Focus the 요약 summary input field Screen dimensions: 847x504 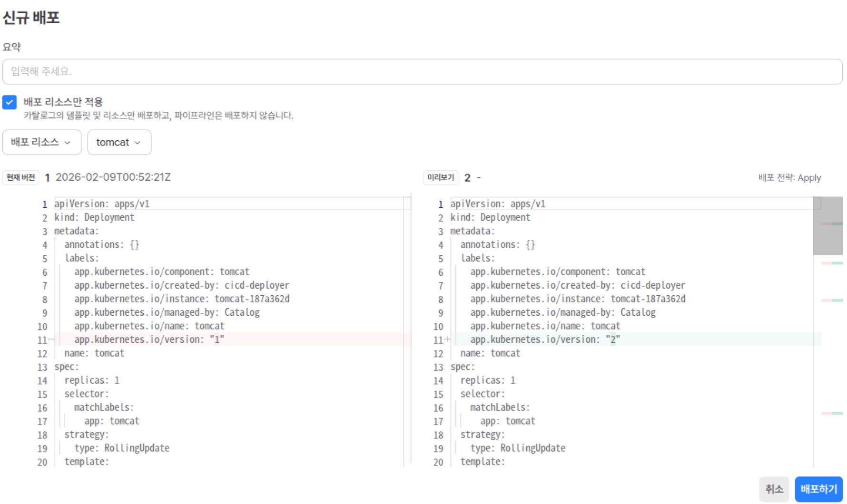(423, 72)
